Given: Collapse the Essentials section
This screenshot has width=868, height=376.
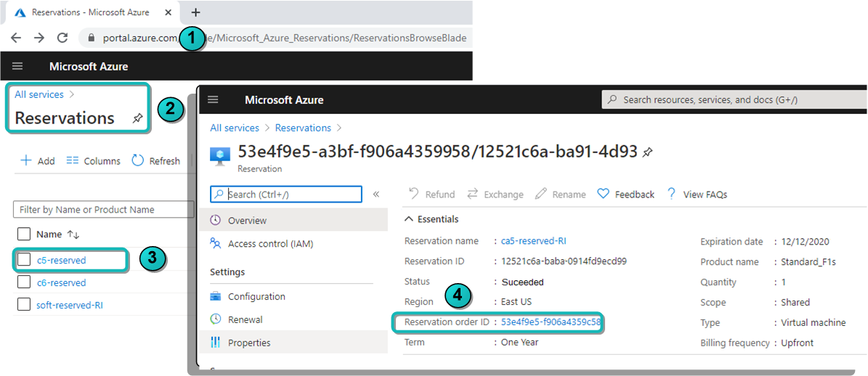Looking at the screenshot, I should click(409, 219).
